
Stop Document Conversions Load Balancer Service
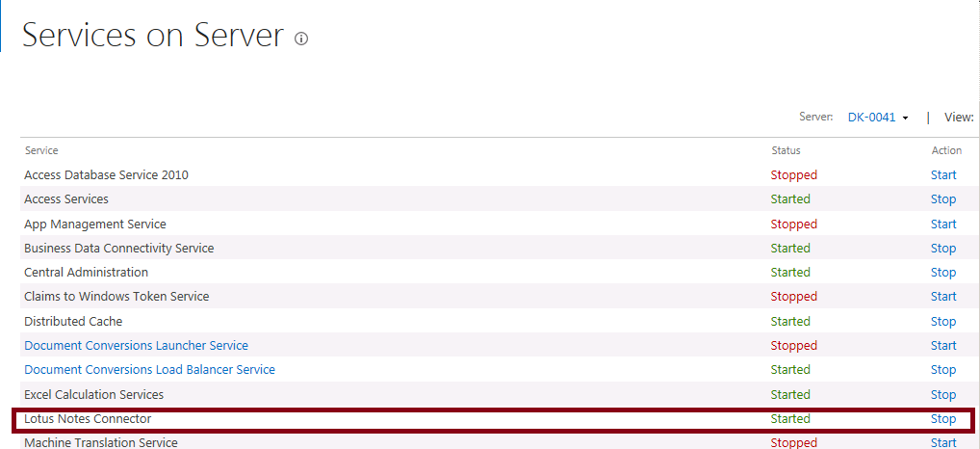point(943,370)
